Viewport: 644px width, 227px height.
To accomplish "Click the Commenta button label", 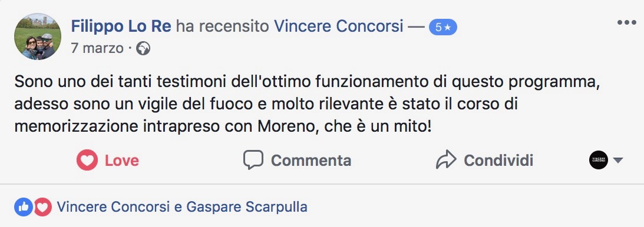I will click(x=311, y=160).
